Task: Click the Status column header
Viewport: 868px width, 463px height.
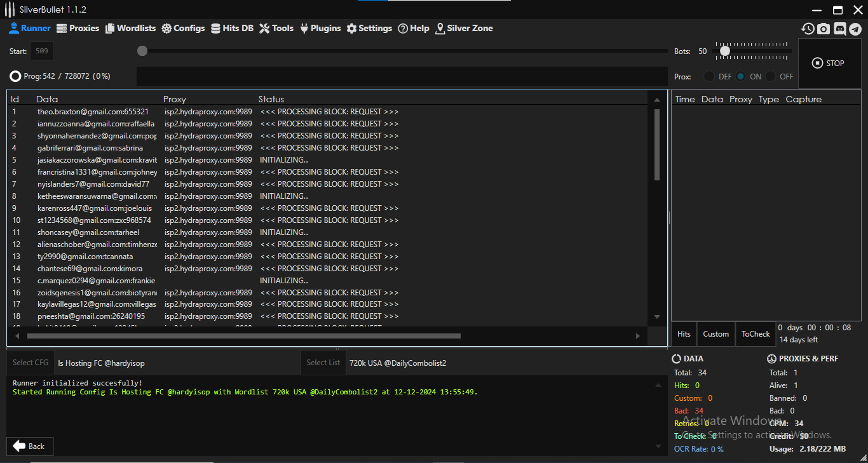Action: click(271, 99)
